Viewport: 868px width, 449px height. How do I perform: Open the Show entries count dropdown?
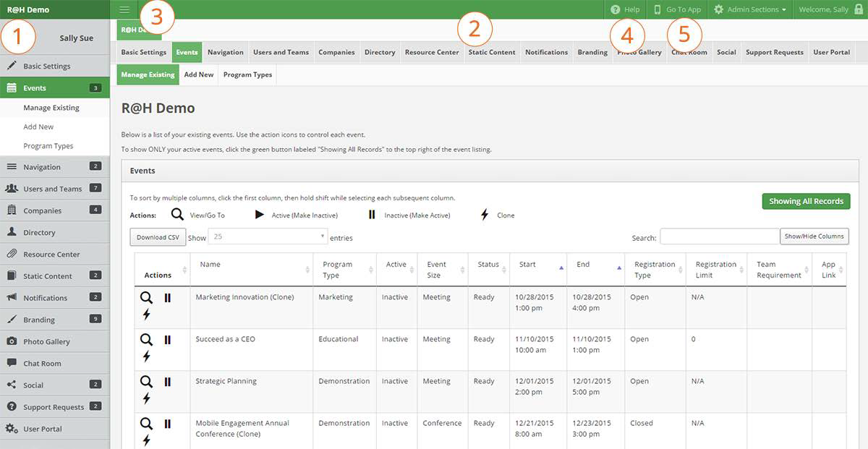(x=268, y=237)
